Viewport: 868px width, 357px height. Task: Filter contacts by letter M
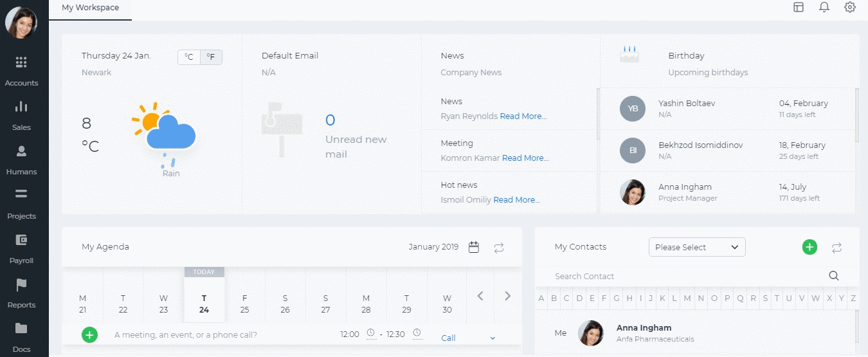[687, 298]
